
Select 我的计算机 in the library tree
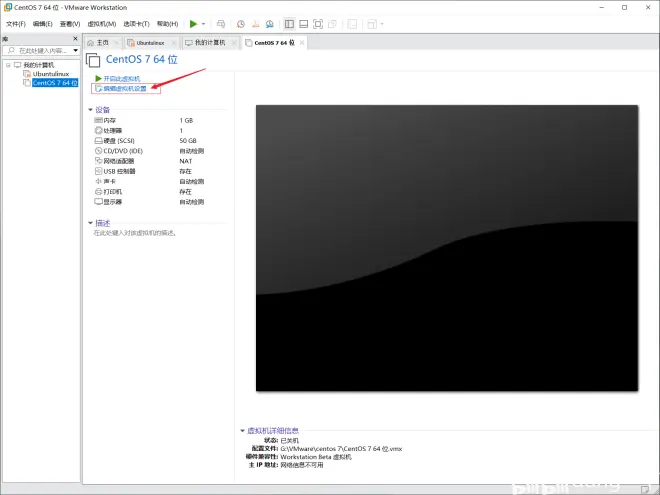(39, 65)
